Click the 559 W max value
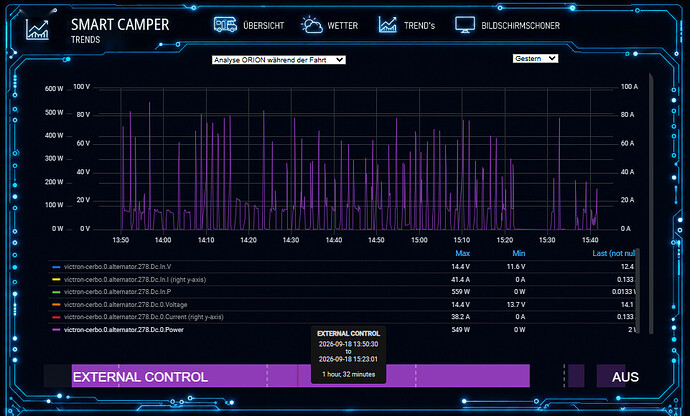This screenshot has width=690, height=416. coord(460,291)
